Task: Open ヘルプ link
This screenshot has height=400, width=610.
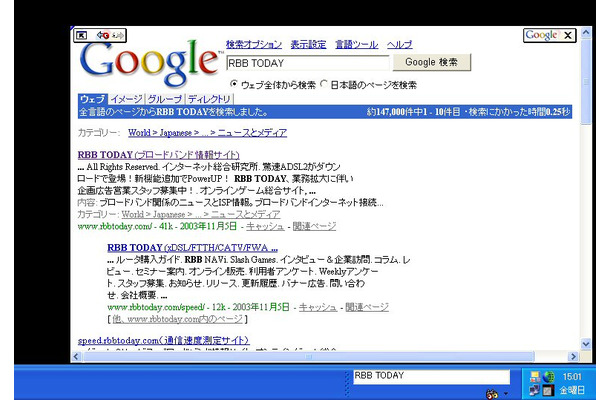Action: point(400,44)
